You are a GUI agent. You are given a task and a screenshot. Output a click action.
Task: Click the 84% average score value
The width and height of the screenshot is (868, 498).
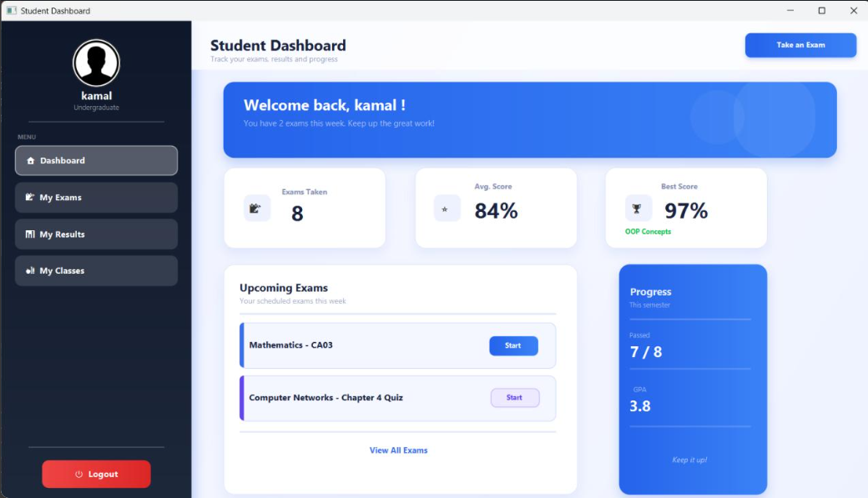pyautogui.click(x=496, y=210)
